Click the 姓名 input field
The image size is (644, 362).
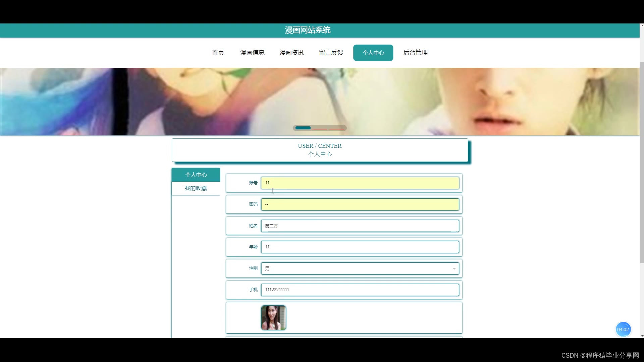(360, 226)
